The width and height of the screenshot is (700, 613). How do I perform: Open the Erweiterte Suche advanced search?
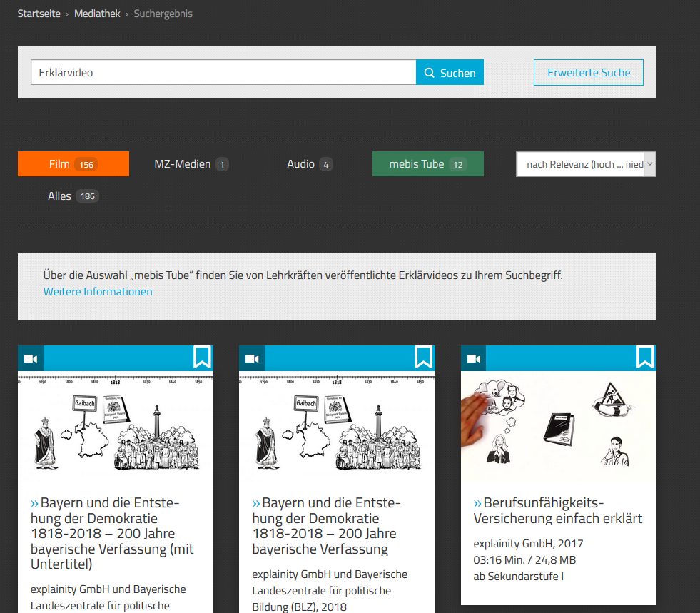click(589, 73)
